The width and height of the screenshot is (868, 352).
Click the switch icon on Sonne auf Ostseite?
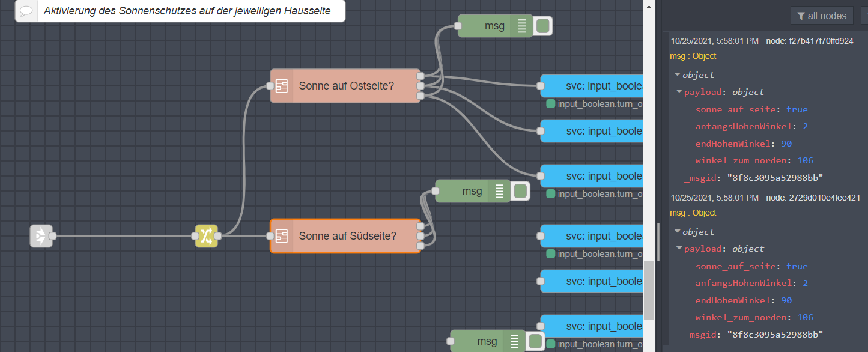(x=281, y=86)
